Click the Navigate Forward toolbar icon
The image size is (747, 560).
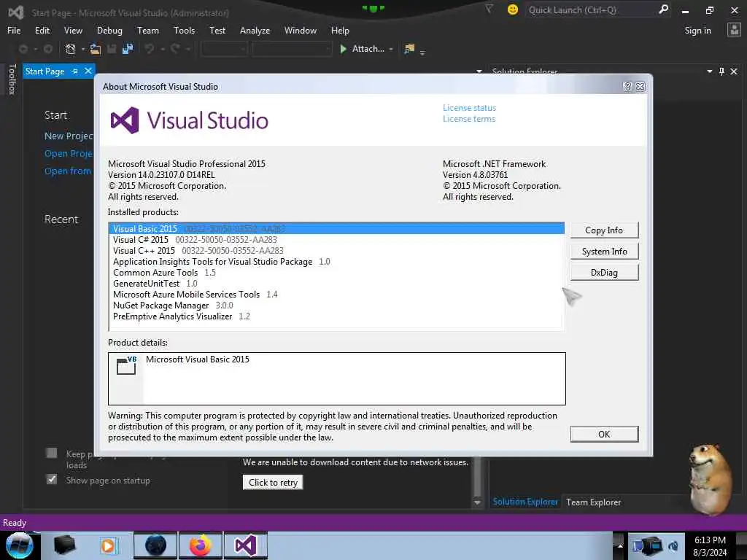pos(48,49)
